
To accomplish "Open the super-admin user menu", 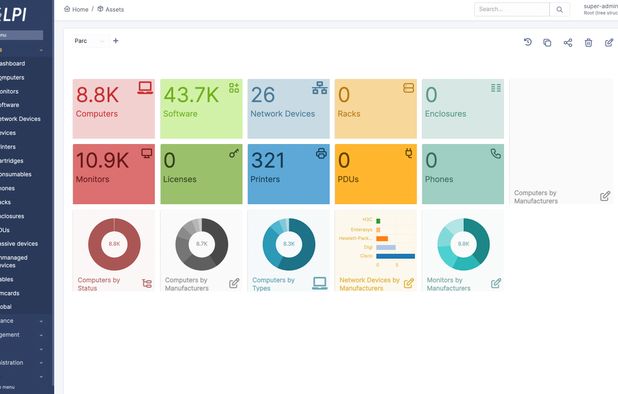I will point(601,9).
